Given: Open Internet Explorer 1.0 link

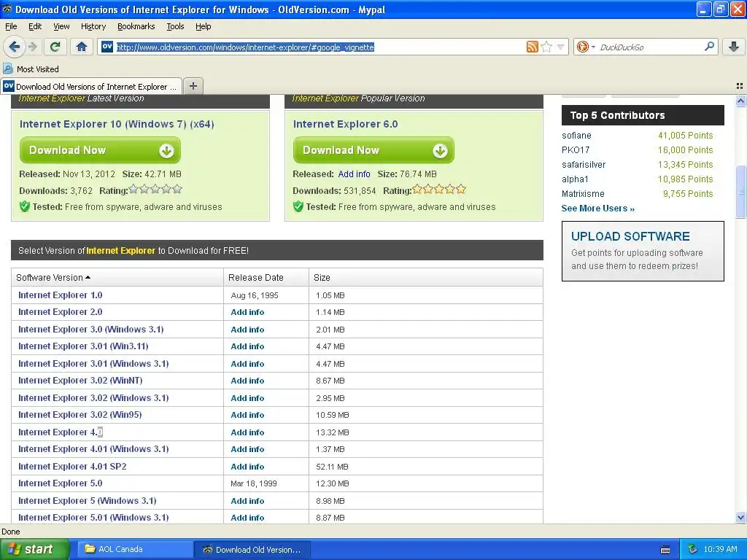Looking at the screenshot, I should tap(60, 295).
